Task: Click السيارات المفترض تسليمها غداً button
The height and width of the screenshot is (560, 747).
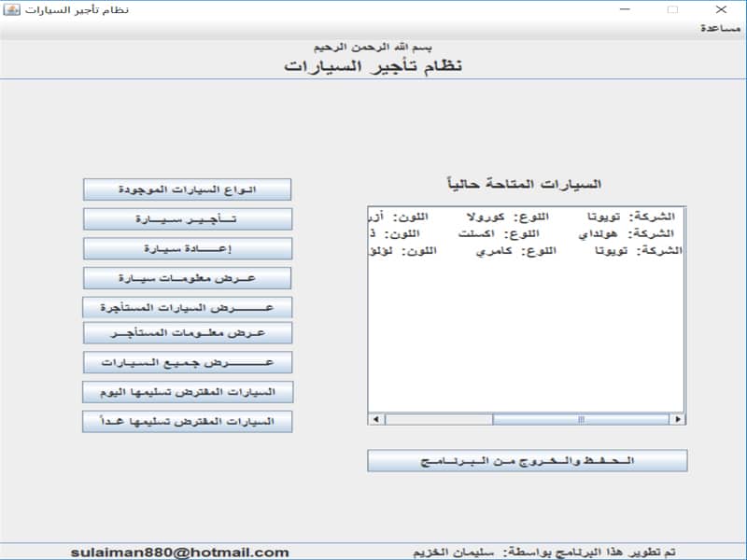Action: tap(187, 422)
